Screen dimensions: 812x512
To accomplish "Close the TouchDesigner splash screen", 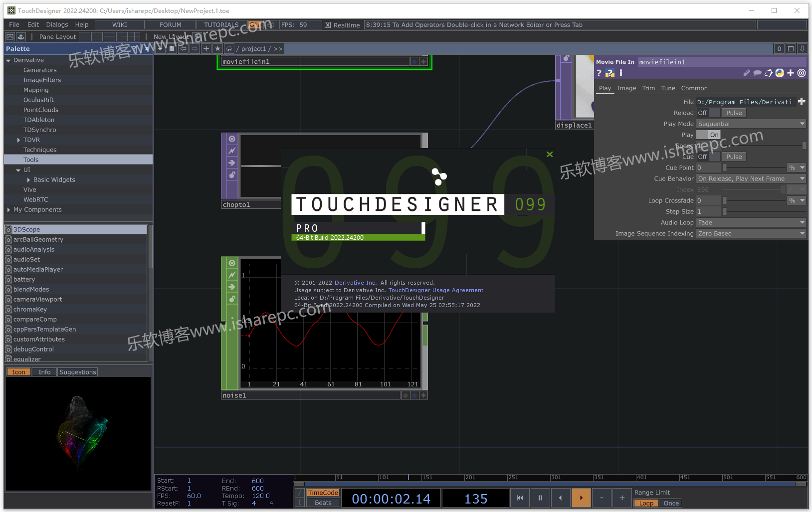I will click(550, 155).
